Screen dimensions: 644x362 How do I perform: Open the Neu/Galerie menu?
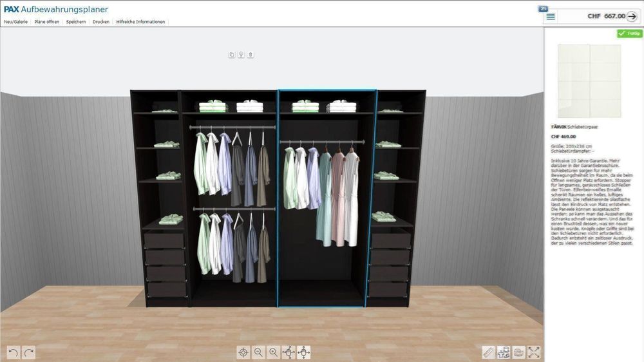pyautogui.click(x=16, y=22)
